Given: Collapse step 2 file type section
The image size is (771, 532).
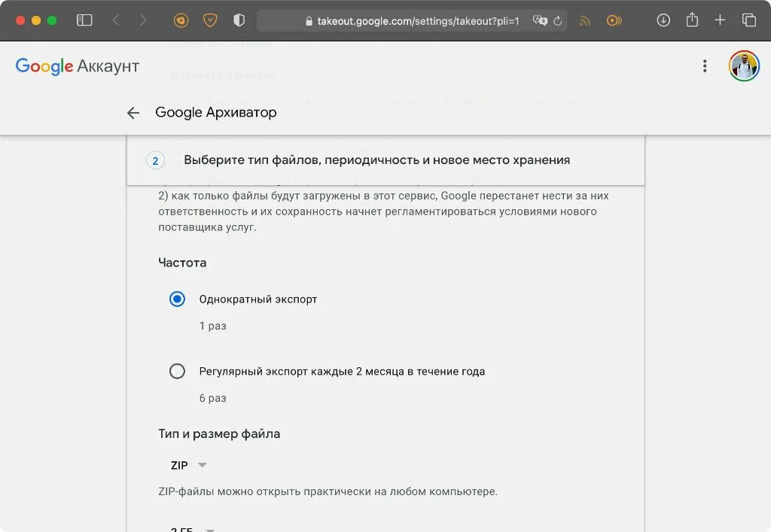Looking at the screenshot, I should [x=376, y=160].
